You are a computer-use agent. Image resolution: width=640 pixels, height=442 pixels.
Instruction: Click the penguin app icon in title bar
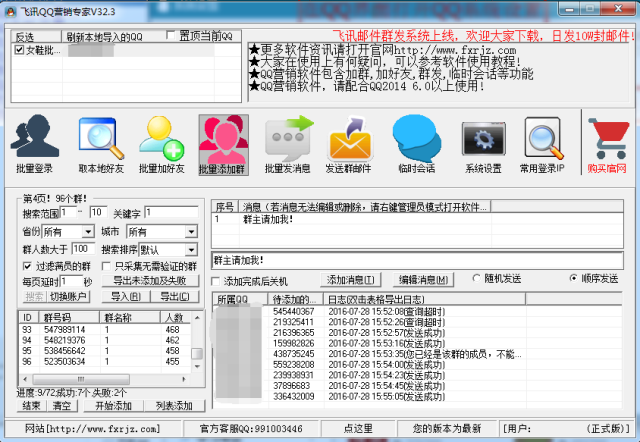[11, 11]
